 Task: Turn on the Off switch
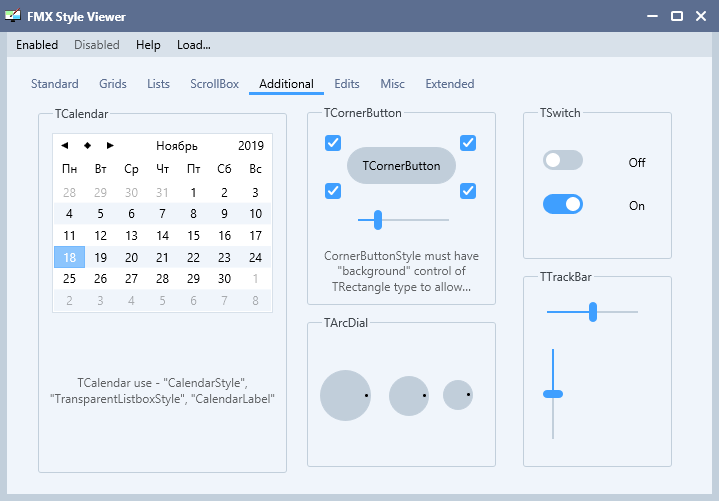(563, 160)
